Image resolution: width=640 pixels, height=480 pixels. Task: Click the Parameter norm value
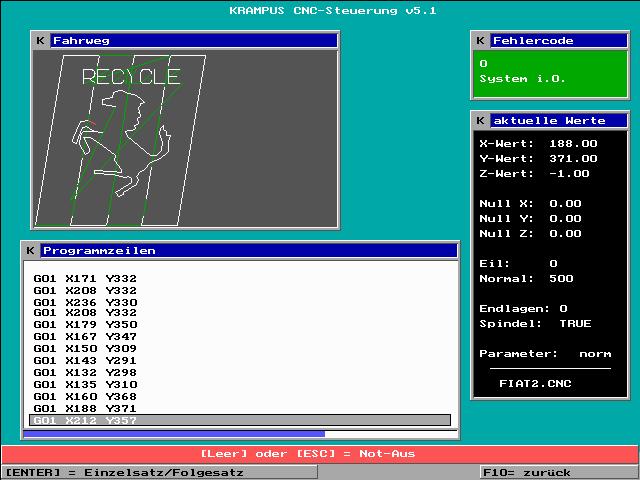tap(595, 354)
